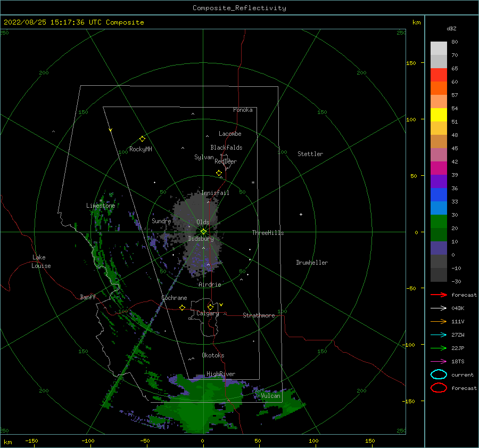Select the magenta 18TS arrow in the legend
This screenshot has height=448, width=479.
pos(439,362)
